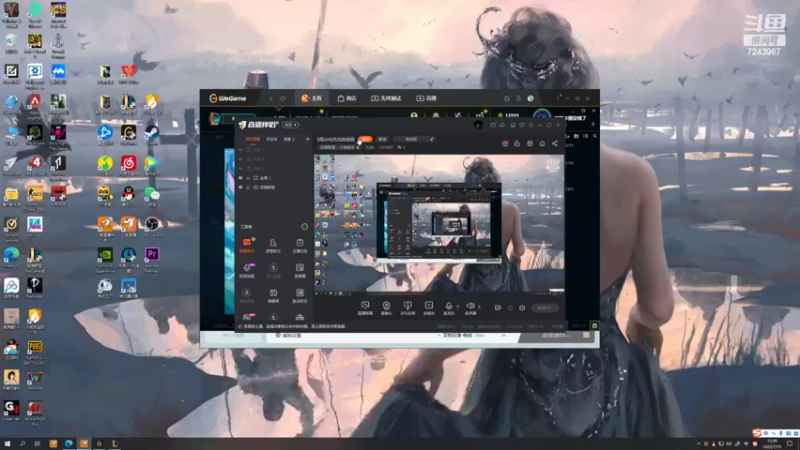Image resolution: width=800 pixels, height=450 pixels.
Task: Open the purple-badged tool in second toolbox row
Action: click(247, 270)
